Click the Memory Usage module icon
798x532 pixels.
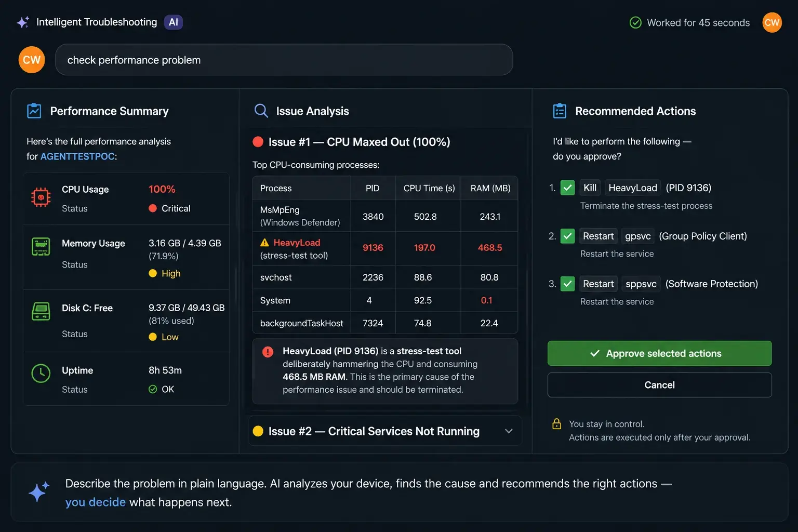coord(41,247)
